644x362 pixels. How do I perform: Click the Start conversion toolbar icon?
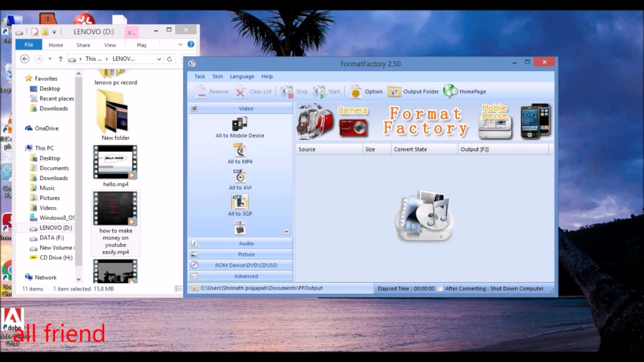(319, 92)
